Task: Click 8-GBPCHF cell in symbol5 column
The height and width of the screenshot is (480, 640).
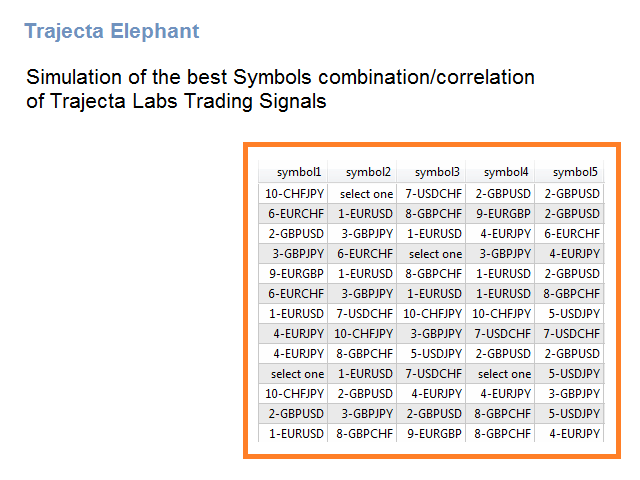Action: pyautogui.click(x=569, y=294)
